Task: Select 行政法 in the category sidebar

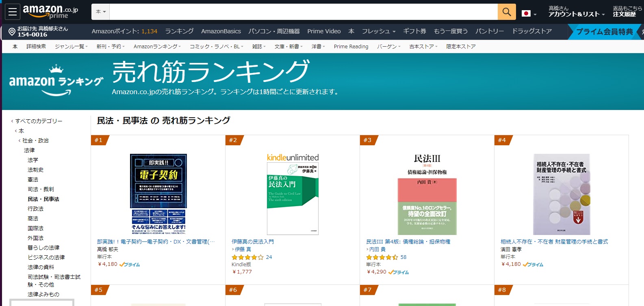Action: pos(35,209)
